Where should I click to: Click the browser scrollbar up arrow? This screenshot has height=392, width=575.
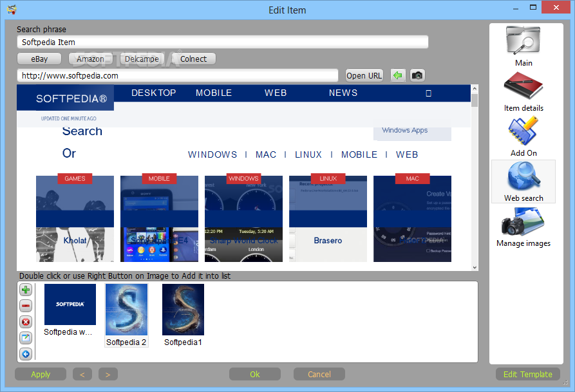(475, 88)
